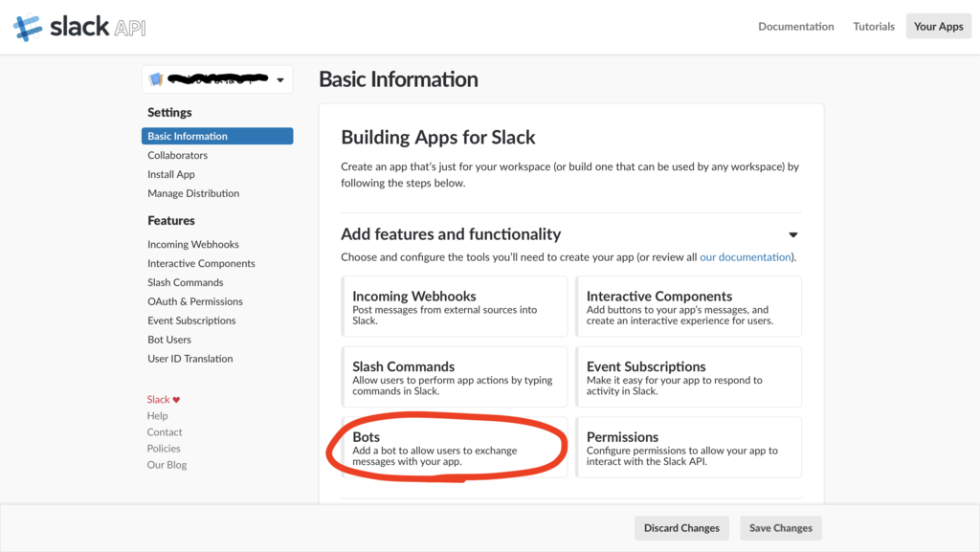980x552 pixels.
Task: Open the Documentation menu
Action: pos(795,27)
